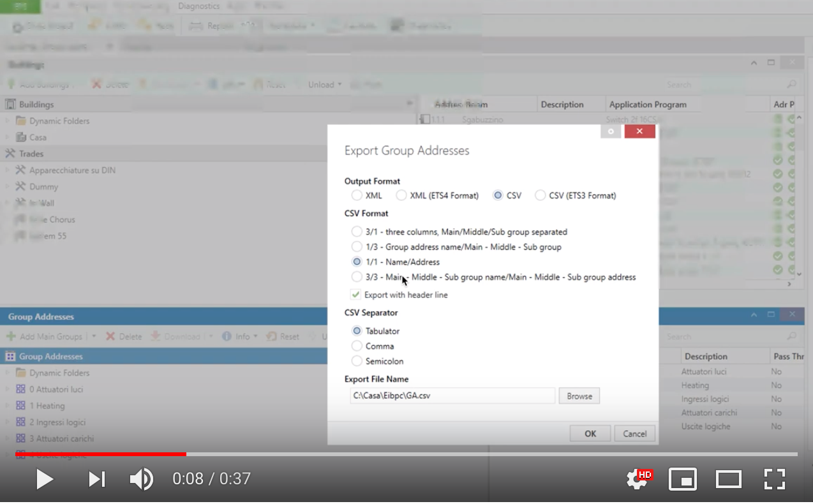Choose 1/3 Group address name format
This screenshot has width=813, height=504.
357,246
